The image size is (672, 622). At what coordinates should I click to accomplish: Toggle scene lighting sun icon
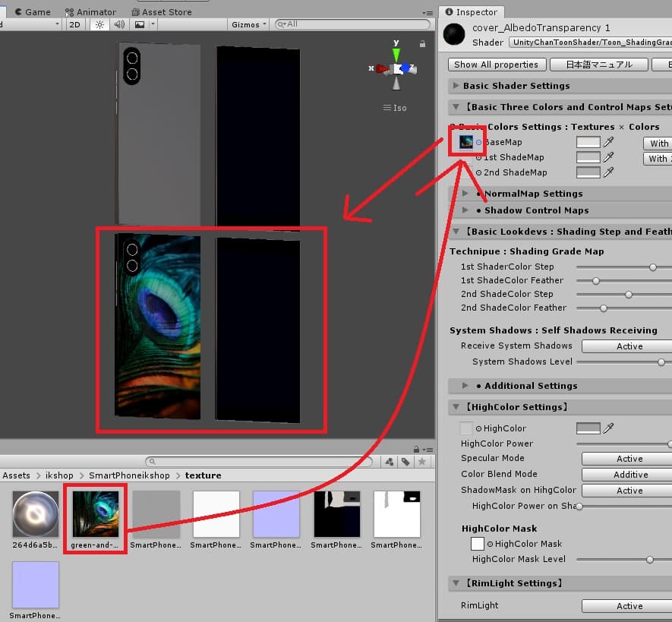[x=99, y=24]
